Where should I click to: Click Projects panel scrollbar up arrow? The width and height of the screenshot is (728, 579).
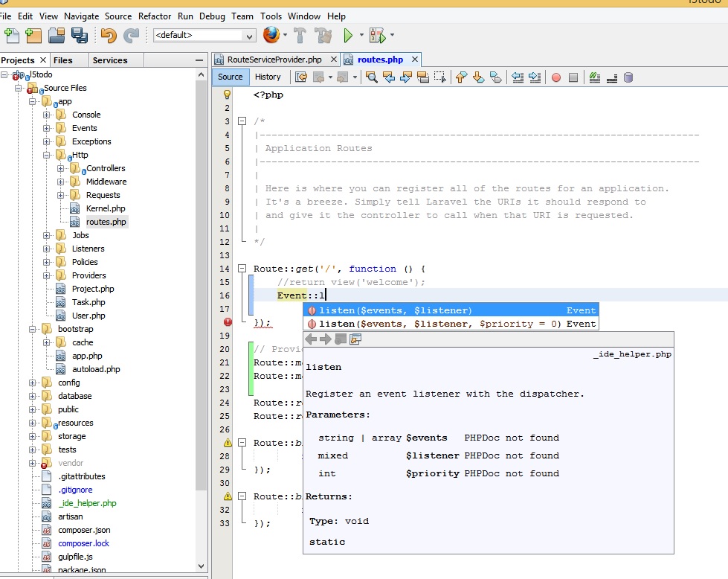[201, 75]
